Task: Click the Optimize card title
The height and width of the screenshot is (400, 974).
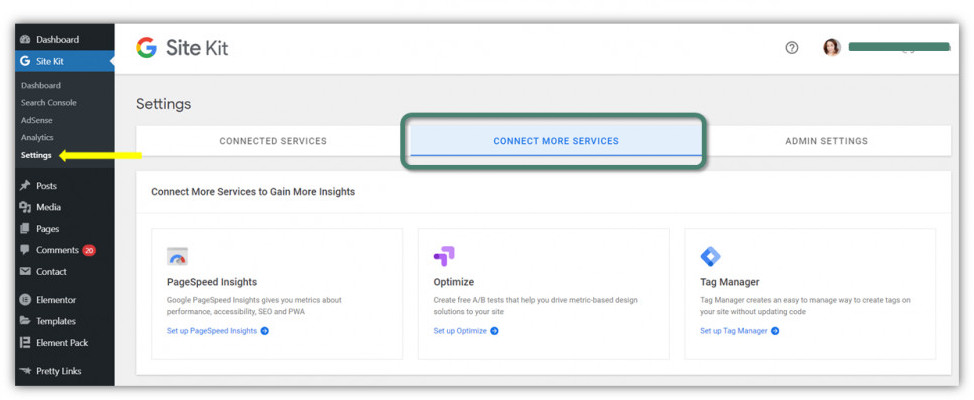Action: tap(453, 282)
